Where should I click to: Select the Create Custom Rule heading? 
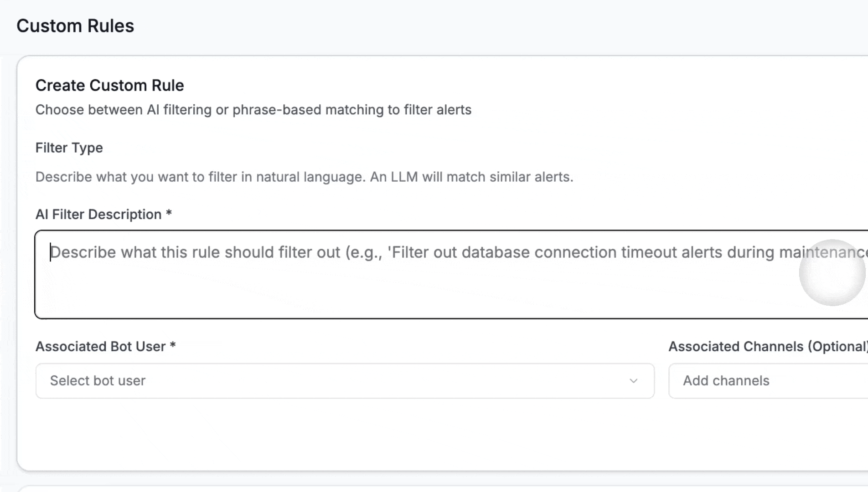click(x=109, y=85)
